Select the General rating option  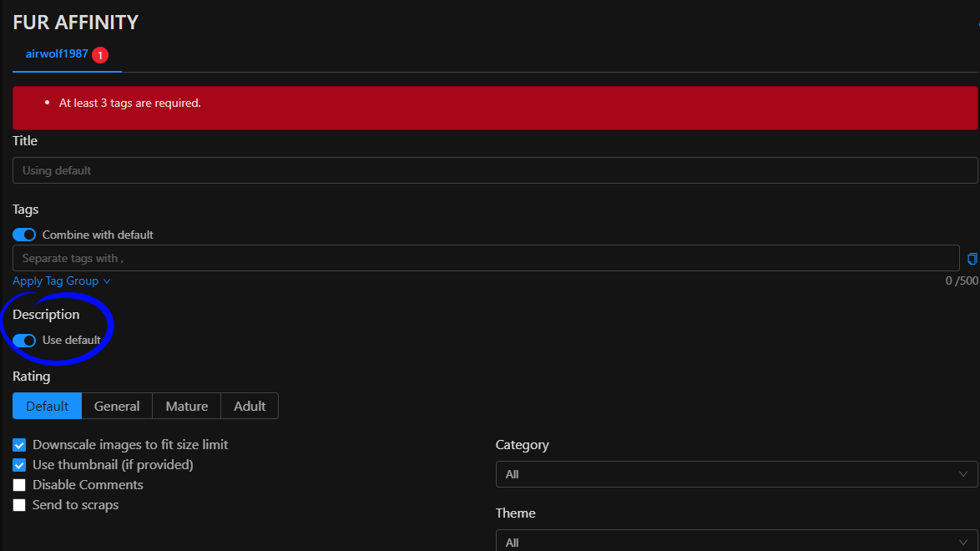pyautogui.click(x=117, y=406)
